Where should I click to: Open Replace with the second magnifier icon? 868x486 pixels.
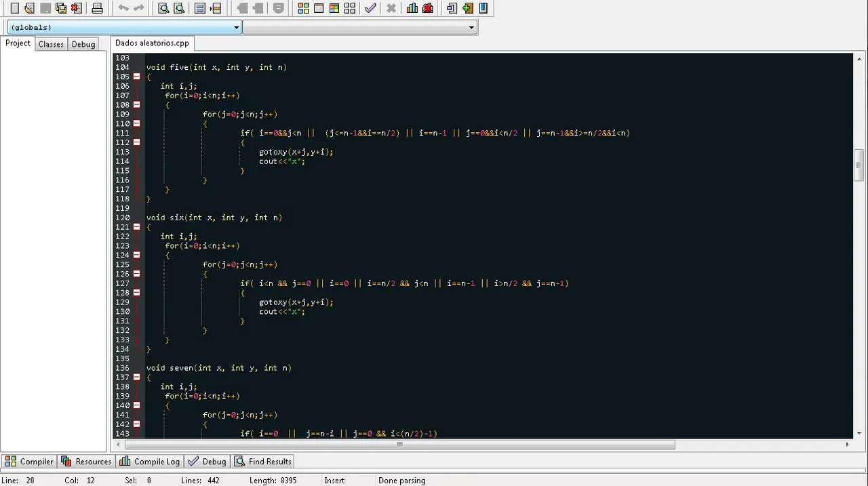[179, 8]
